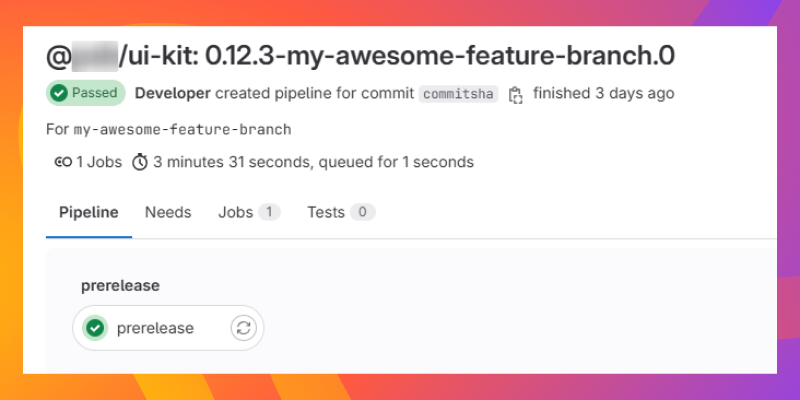800x400 pixels.
Task: Click the pipeline title ui-kit heading
Action: (360, 56)
